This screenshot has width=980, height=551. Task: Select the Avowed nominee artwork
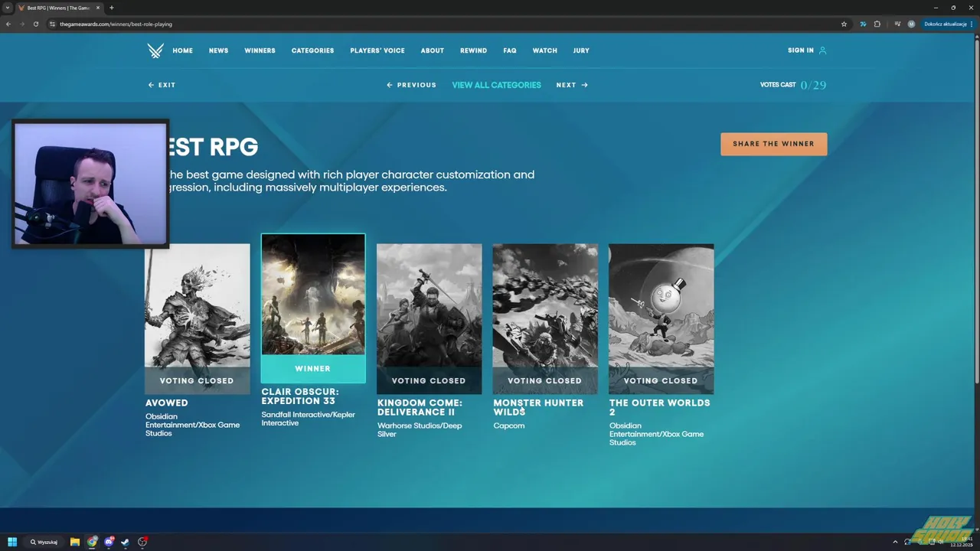point(198,318)
